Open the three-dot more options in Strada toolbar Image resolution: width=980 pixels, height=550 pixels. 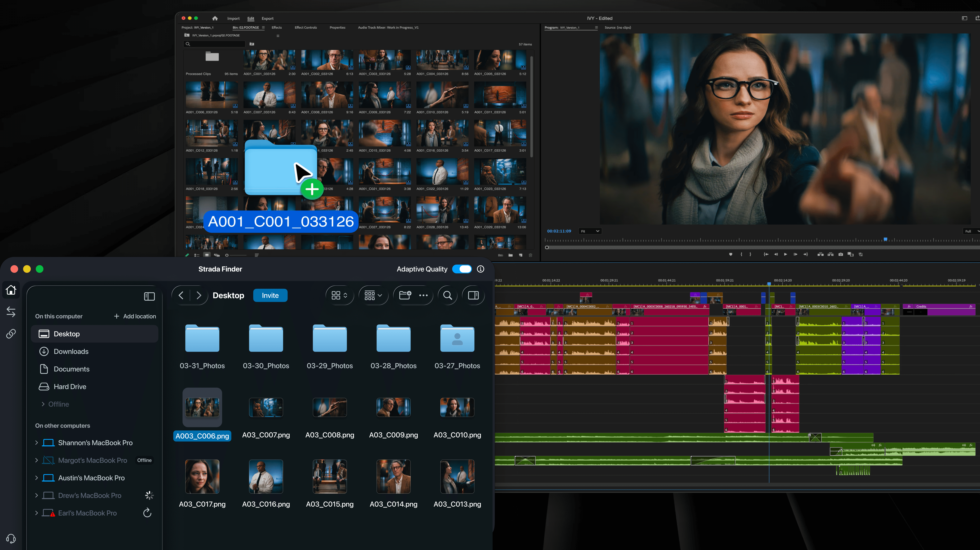click(x=423, y=295)
